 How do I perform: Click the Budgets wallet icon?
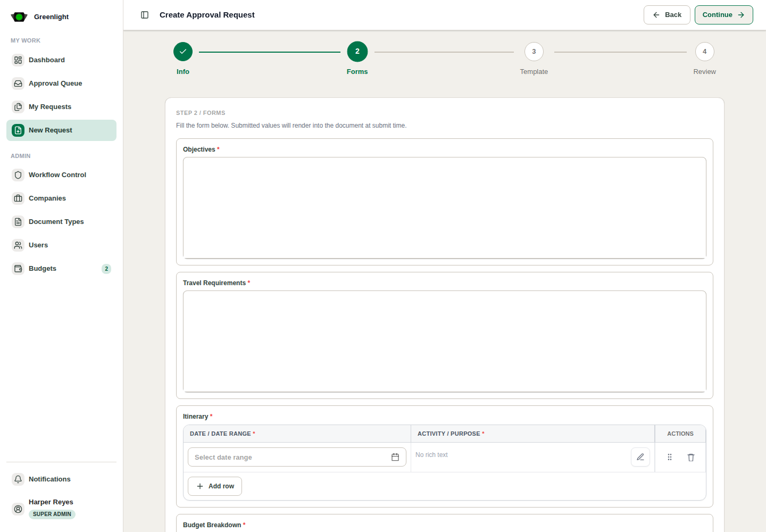point(18,269)
